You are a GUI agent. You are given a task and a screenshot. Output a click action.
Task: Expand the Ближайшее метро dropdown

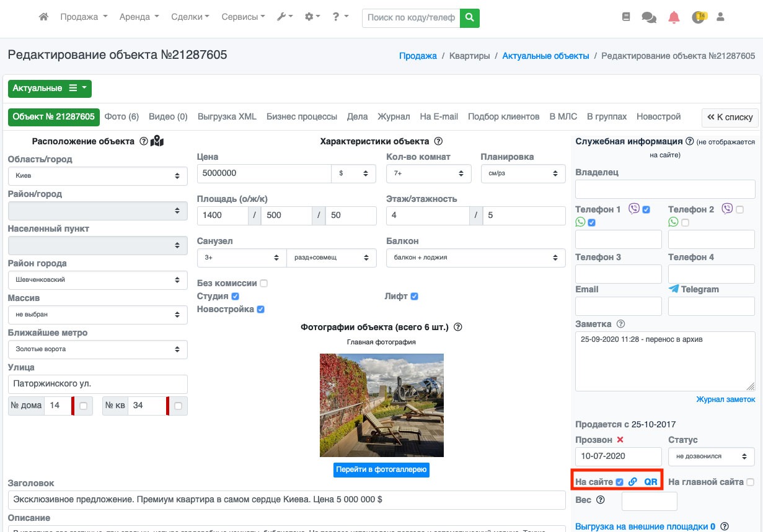click(x=97, y=349)
